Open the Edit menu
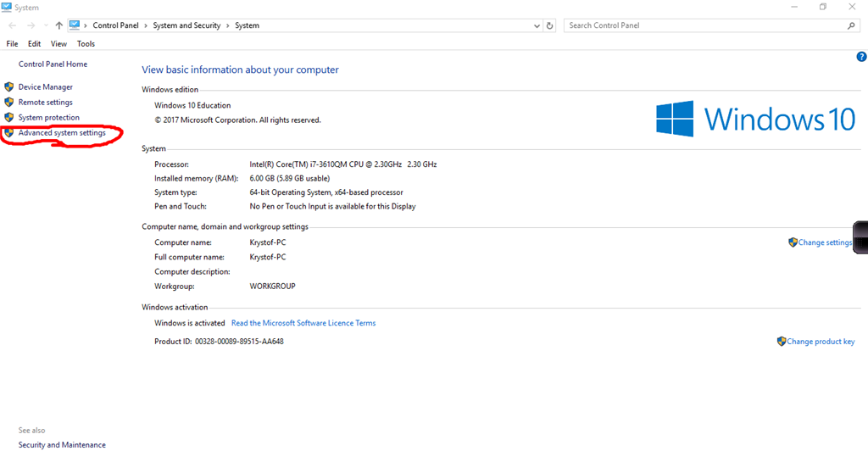868x462 pixels. click(34, 44)
